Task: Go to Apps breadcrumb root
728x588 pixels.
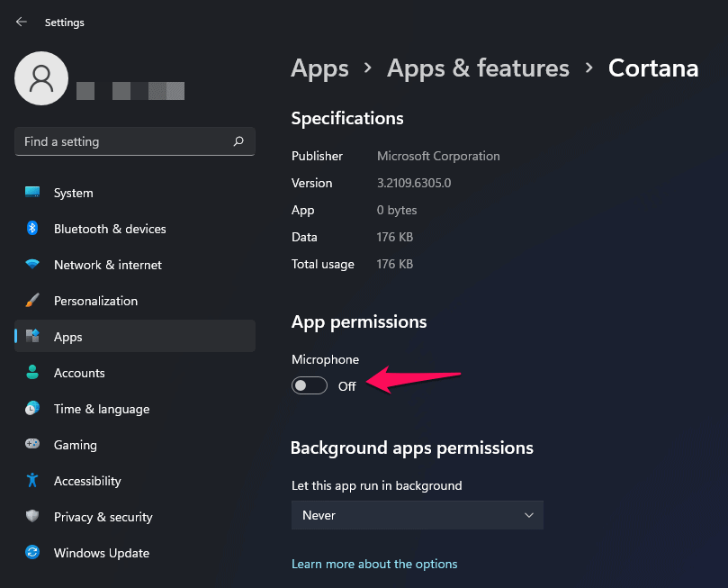Action: coord(319,68)
